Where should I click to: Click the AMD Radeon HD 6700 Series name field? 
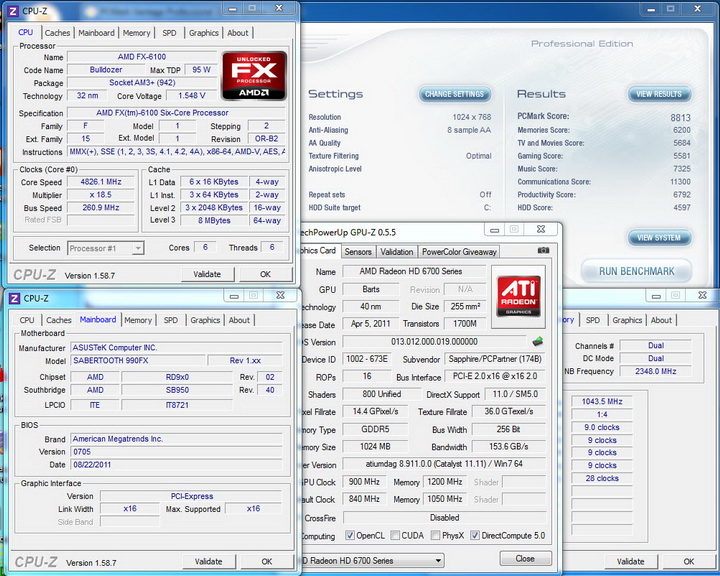[414, 271]
